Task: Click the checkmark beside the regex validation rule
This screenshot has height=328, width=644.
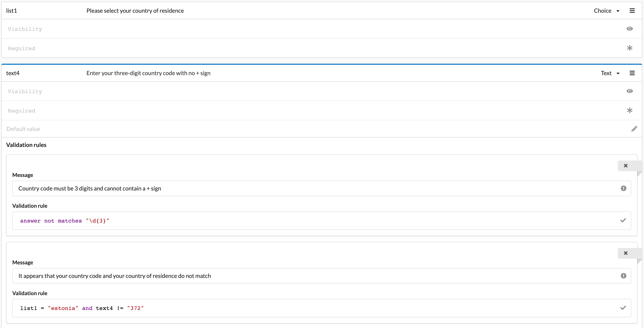Action: tap(623, 220)
